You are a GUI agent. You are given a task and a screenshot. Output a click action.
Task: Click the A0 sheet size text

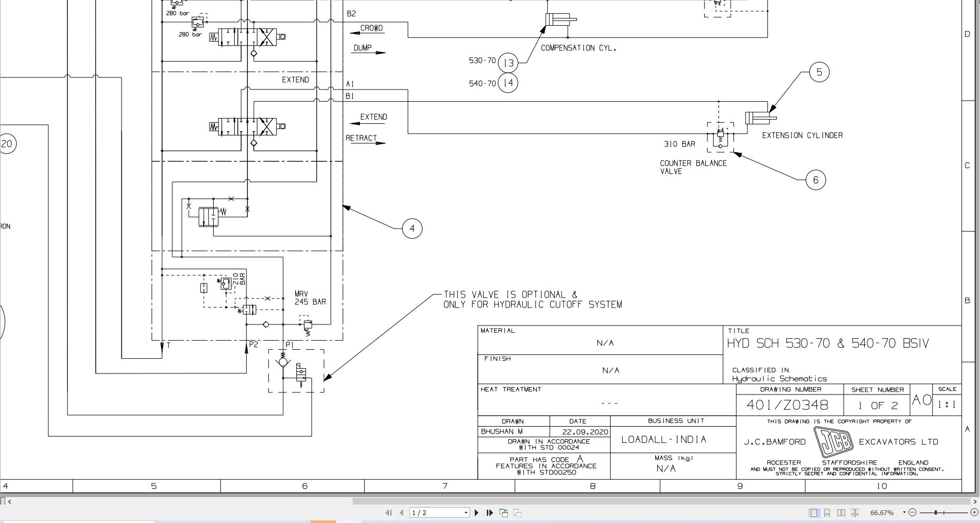[x=921, y=400]
